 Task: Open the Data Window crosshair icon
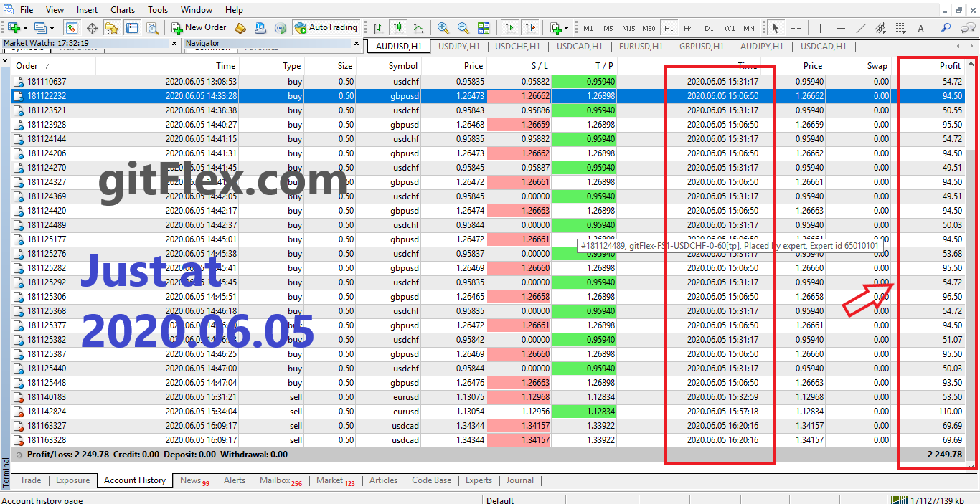(x=92, y=28)
